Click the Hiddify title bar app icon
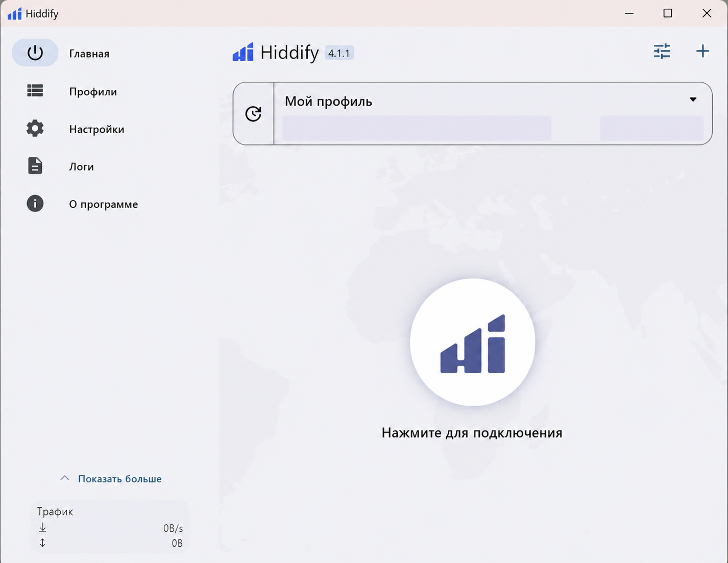728x563 pixels. (15, 14)
